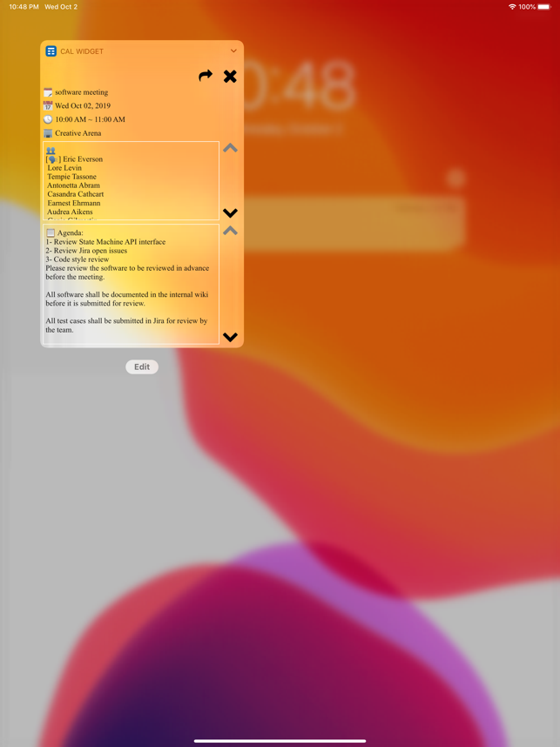Select attendee Earnest Ehrmann
The height and width of the screenshot is (747, 560).
[74, 203]
